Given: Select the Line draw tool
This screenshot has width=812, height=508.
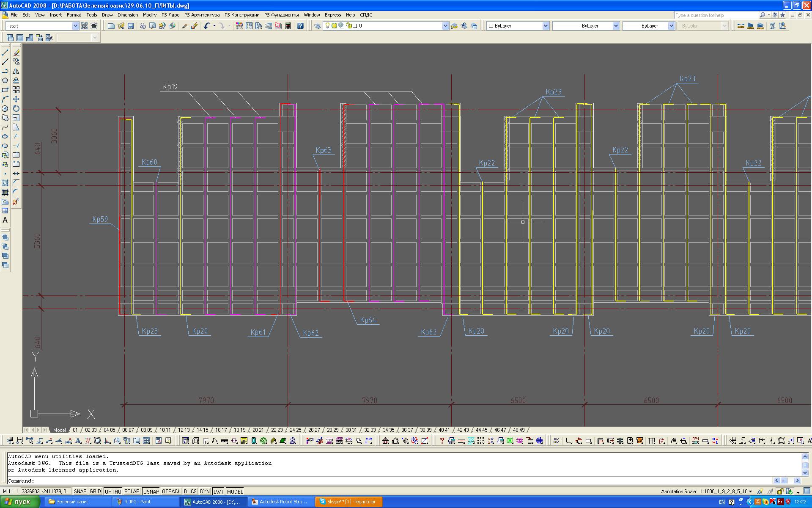Looking at the screenshot, I should pos(5,52).
